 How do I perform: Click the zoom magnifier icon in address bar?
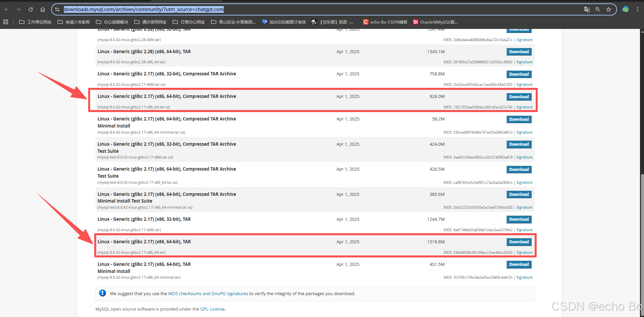(598, 9)
